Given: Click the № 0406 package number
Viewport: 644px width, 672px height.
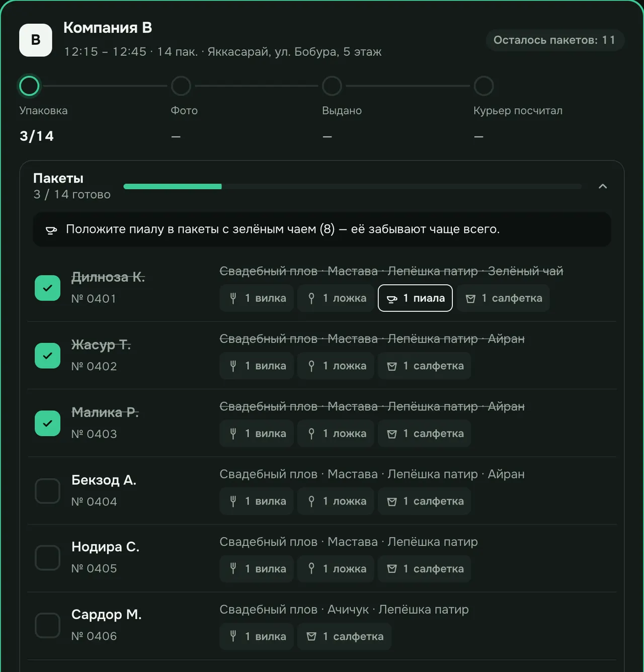Looking at the screenshot, I should pyautogui.click(x=94, y=636).
